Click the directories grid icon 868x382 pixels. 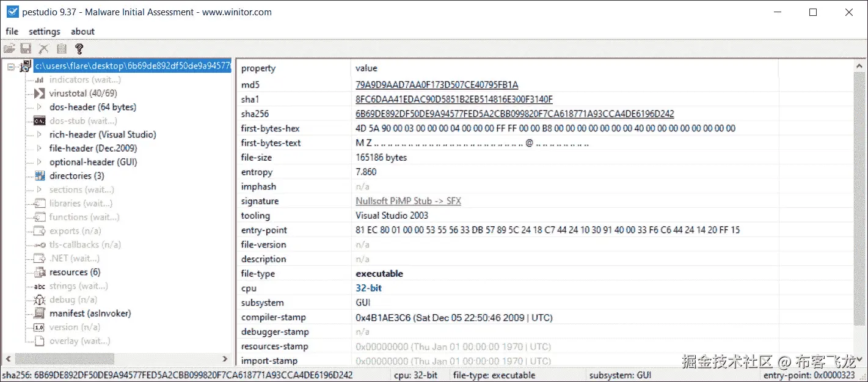tap(38, 175)
